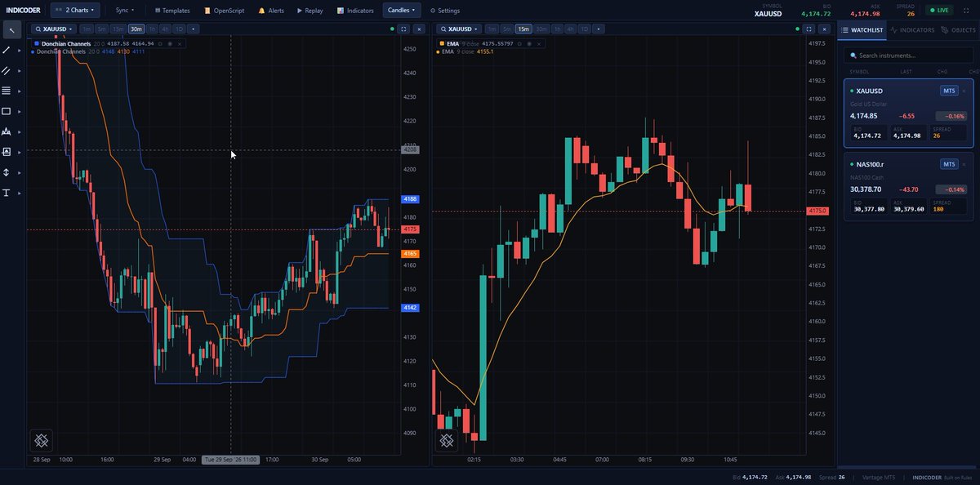The width and height of the screenshot is (980, 485).
Task: Open more timeframes dropdown on right chart
Action: click(600, 29)
